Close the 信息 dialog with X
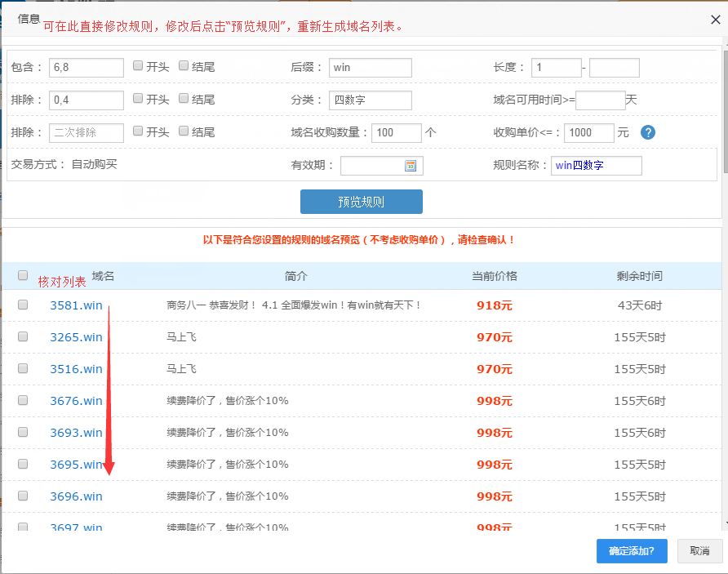 (716, 20)
